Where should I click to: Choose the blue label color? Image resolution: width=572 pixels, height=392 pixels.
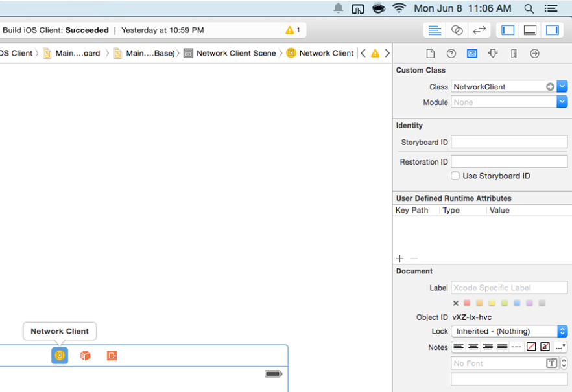pyautogui.click(x=517, y=303)
